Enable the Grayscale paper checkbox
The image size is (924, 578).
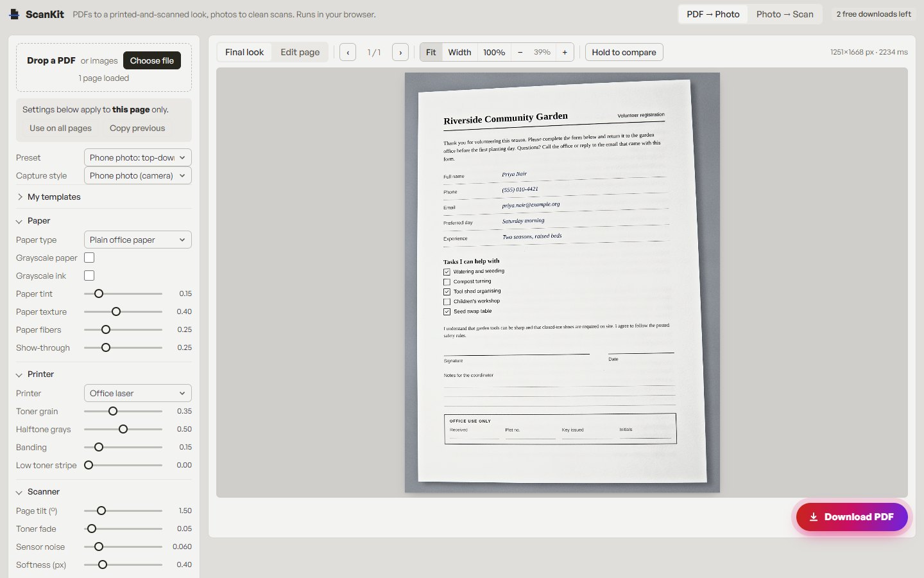pos(89,258)
